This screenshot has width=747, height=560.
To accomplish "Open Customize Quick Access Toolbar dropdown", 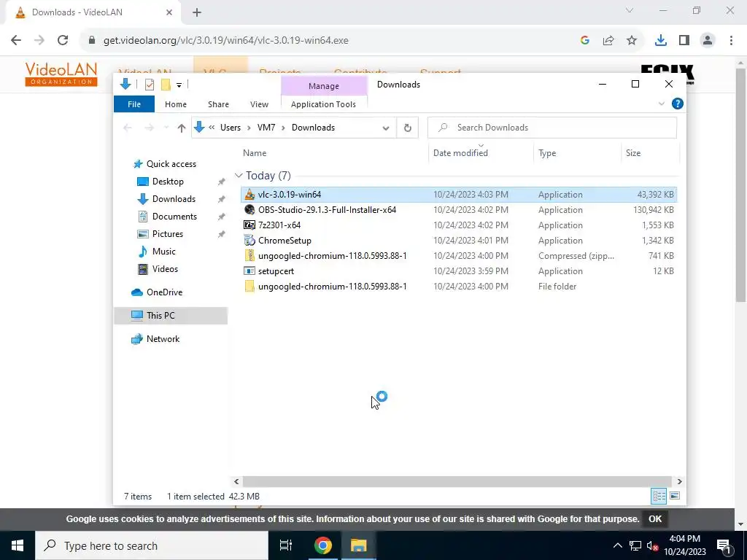I will coord(179,85).
